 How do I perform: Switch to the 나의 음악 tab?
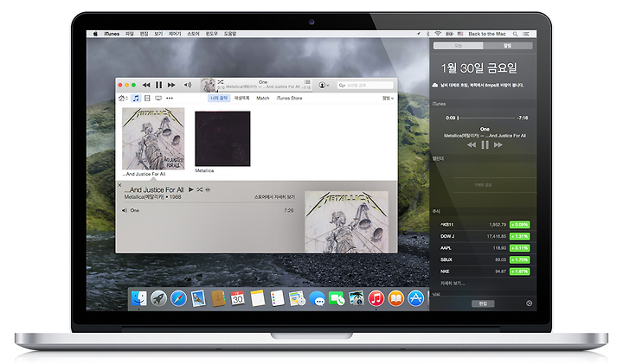click(219, 98)
